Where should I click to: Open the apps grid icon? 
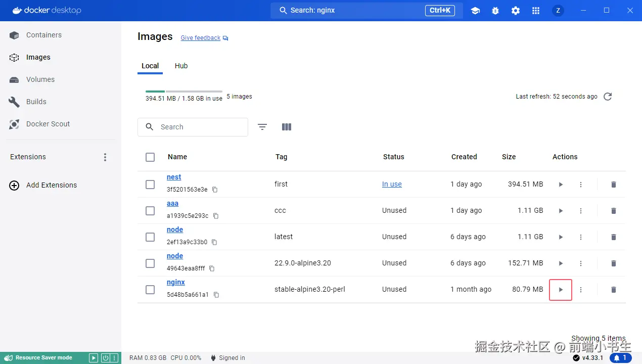[536, 11]
